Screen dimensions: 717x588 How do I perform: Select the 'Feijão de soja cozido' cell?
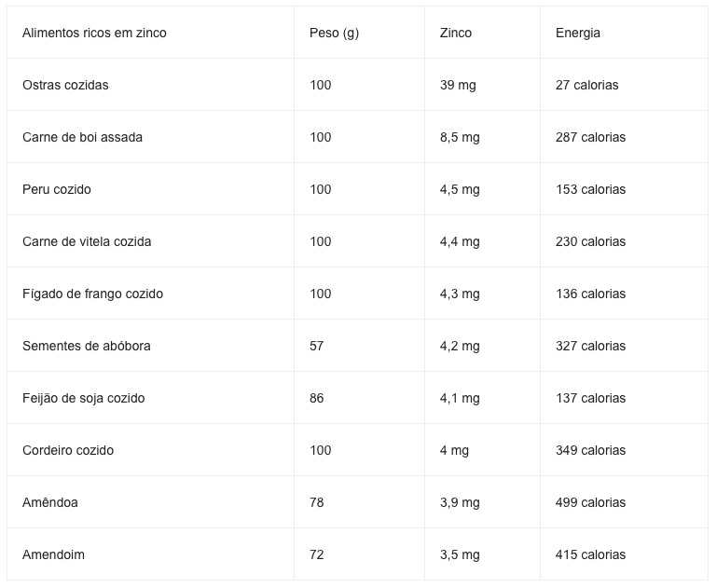click(150, 398)
